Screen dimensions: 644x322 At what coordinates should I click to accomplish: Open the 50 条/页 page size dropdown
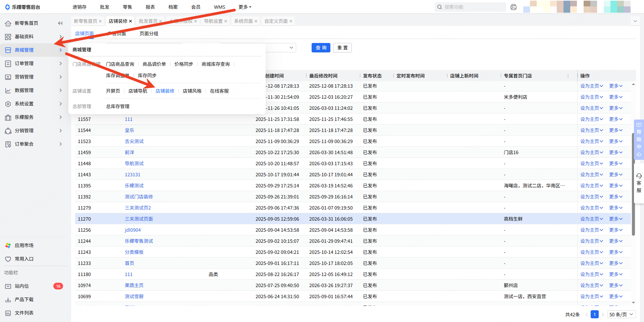621,314
